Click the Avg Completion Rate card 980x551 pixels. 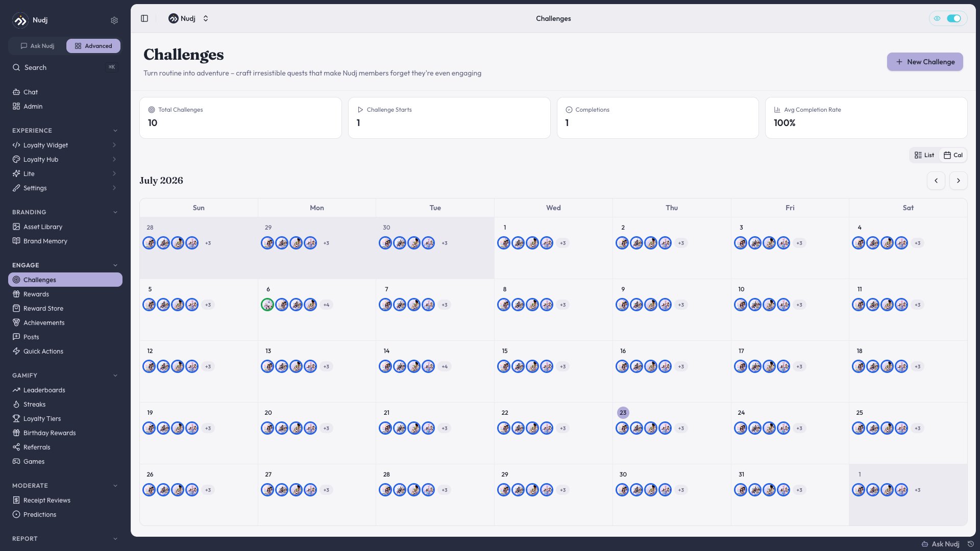[x=866, y=118]
